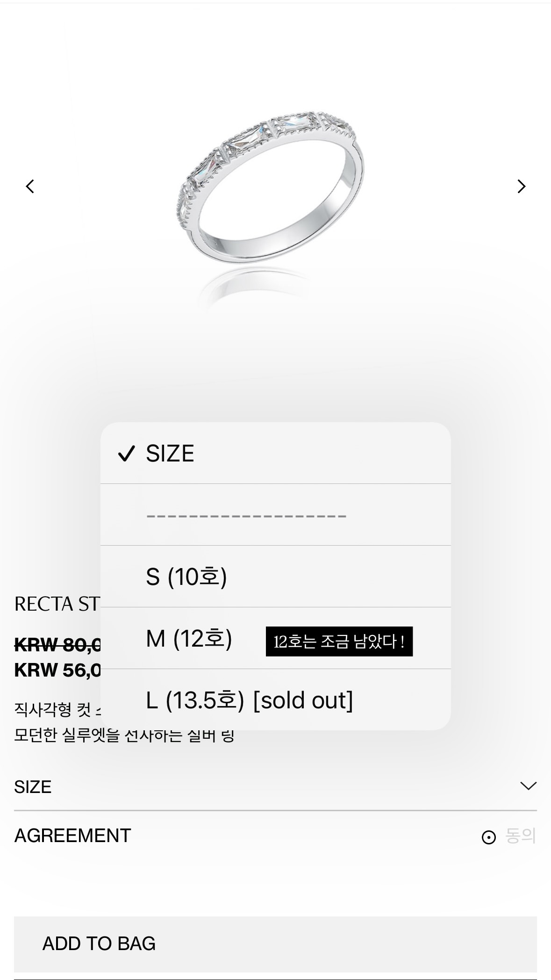Choose size M (12호)
This screenshot has height=980, width=551.
click(x=189, y=638)
